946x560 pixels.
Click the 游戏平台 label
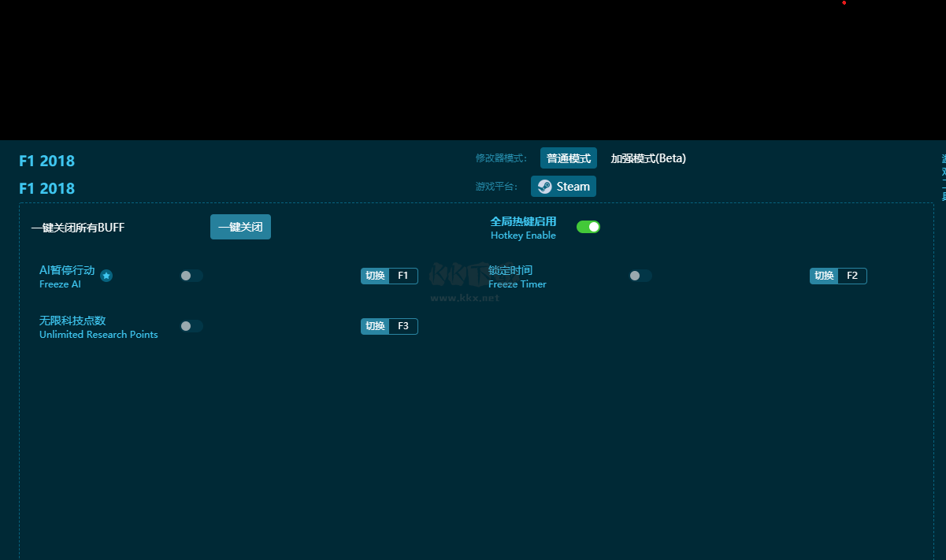pos(496,187)
